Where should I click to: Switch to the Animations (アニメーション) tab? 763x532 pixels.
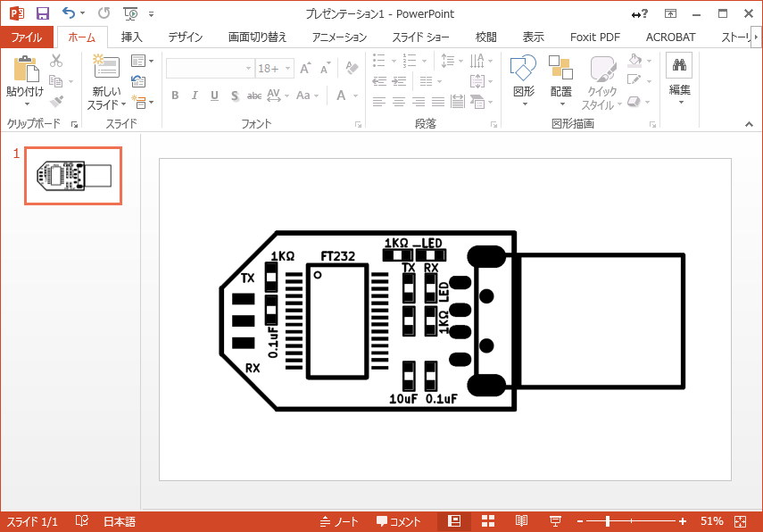pos(339,37)
